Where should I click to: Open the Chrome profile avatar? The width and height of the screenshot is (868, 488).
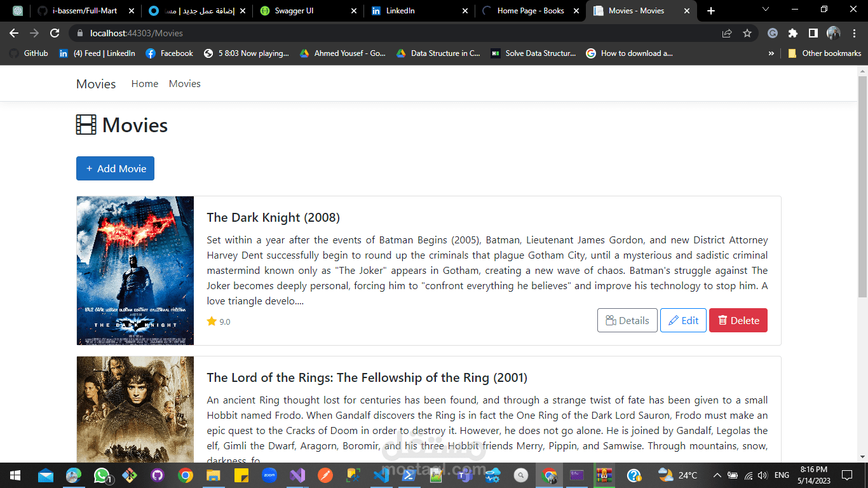tap(834, 33)
